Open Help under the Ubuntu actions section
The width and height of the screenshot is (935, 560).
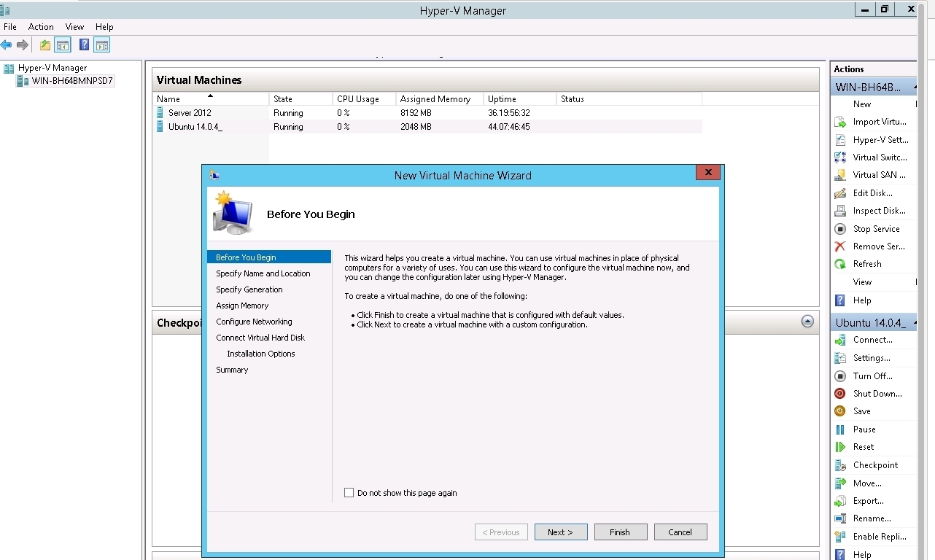[862, 555]
